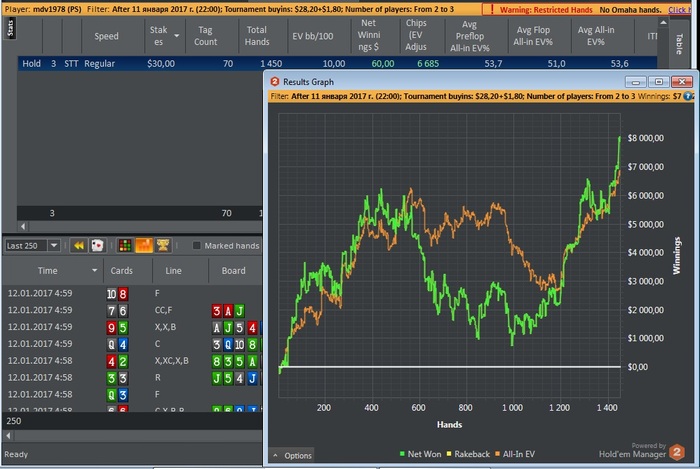Screen dimensions: 700x469
Task: Click the Hands axis title on graph
Action: tap(449, 424)
